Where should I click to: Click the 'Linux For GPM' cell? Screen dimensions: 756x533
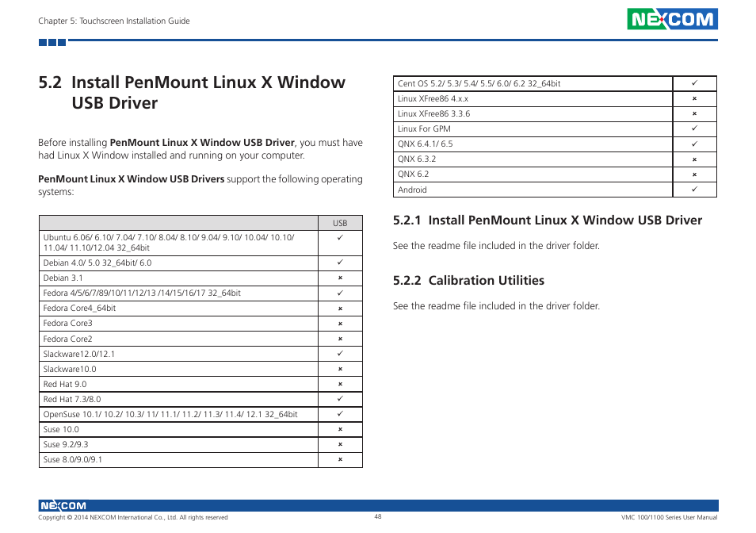click(x=533, y=128)
